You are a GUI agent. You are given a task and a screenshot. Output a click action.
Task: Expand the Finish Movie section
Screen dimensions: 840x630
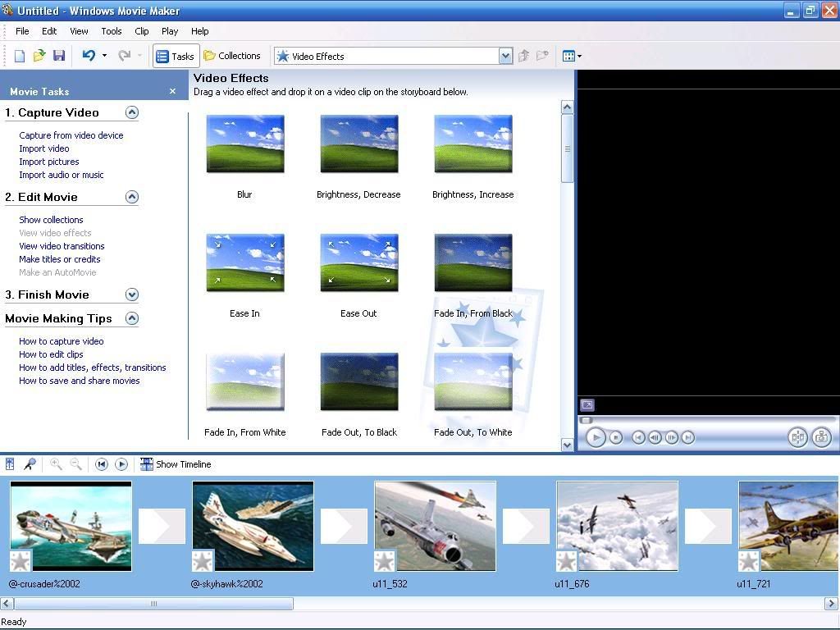tap(132, 294)
